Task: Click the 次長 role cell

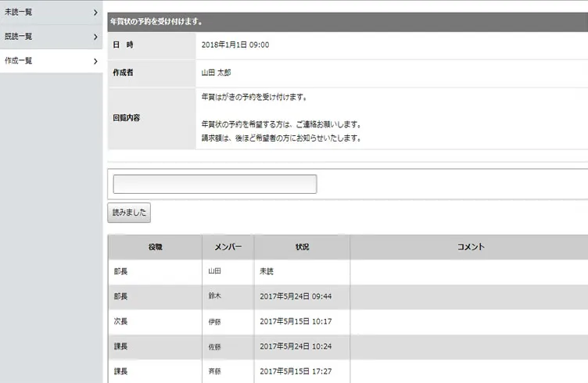Action: point(155,321)
